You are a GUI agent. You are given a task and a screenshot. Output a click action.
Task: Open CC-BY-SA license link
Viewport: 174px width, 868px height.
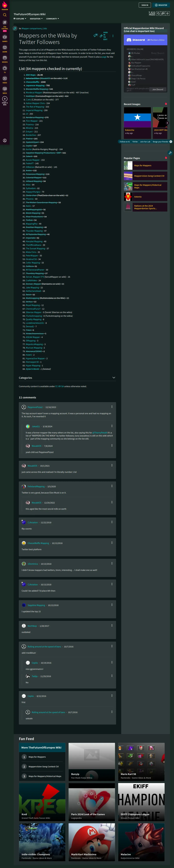click(x=59, y=387)
